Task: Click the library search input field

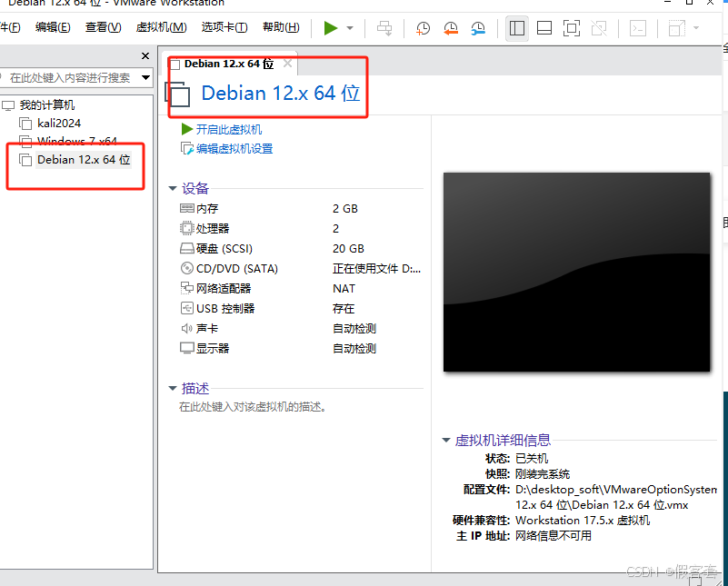Action: (x=70, y=77)
